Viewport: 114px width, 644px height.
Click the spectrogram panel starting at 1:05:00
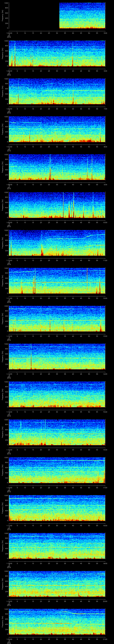(57, 54)
